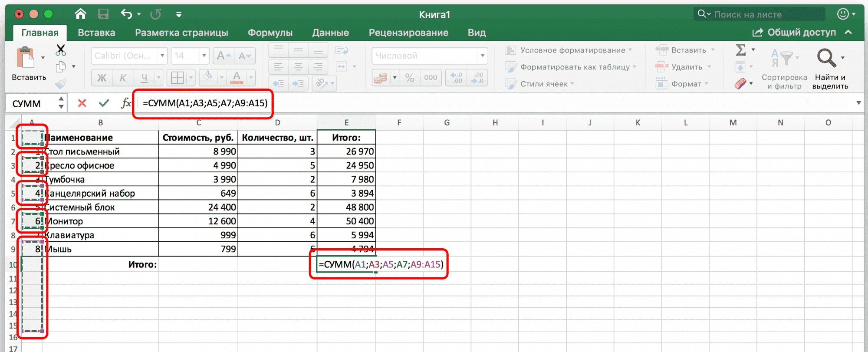Click the text Orientation icon
Screen dimensions: 868x352
pos(321,83)
